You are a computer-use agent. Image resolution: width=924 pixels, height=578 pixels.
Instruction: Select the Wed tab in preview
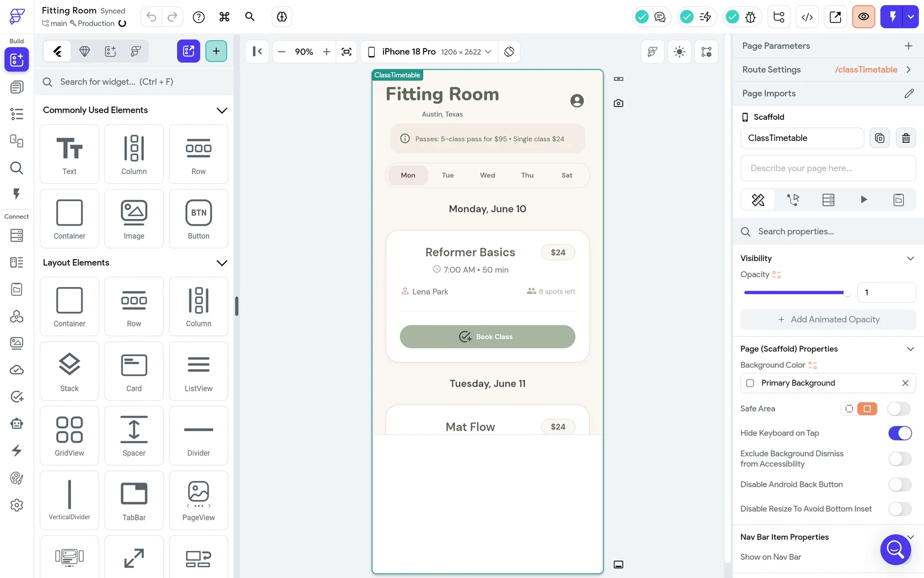click(487, 175)
